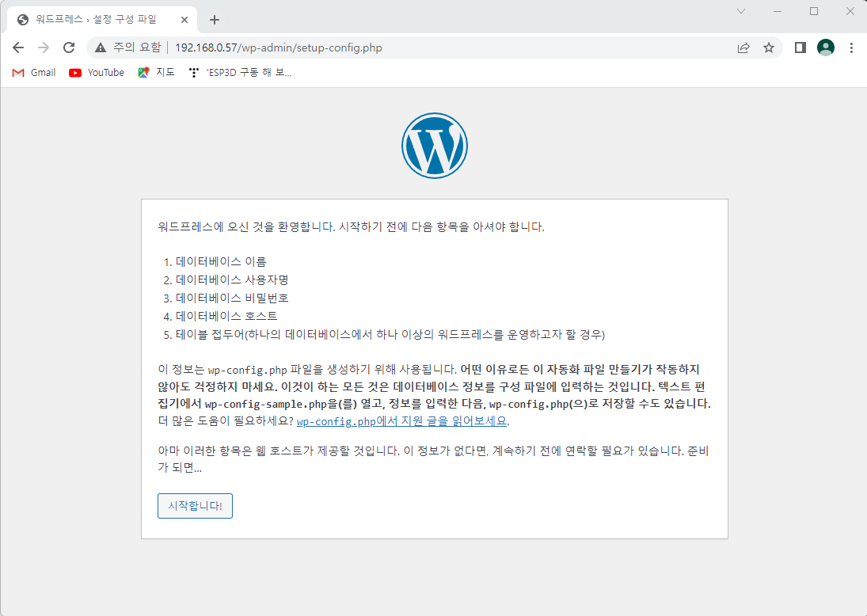Viewport: 867px width, 616px height.
Task: Open a new tab with plus icon
Action: point(215,20)
